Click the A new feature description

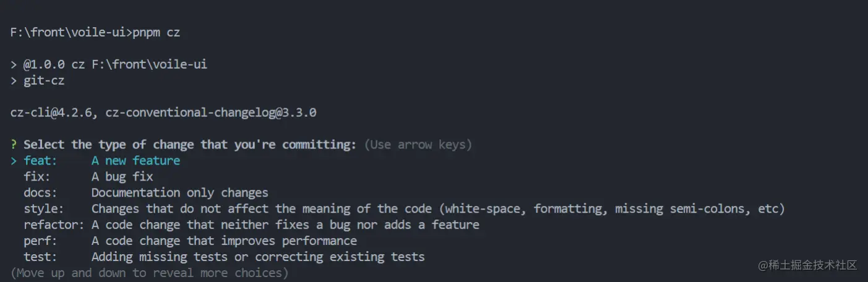tap(135, 161)
